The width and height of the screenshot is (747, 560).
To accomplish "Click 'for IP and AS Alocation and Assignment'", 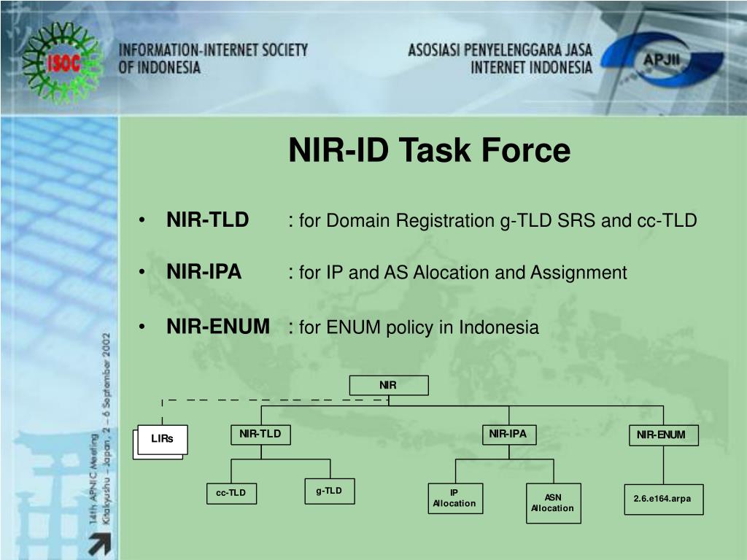I will pyautogui.click(x=462, y=273).
